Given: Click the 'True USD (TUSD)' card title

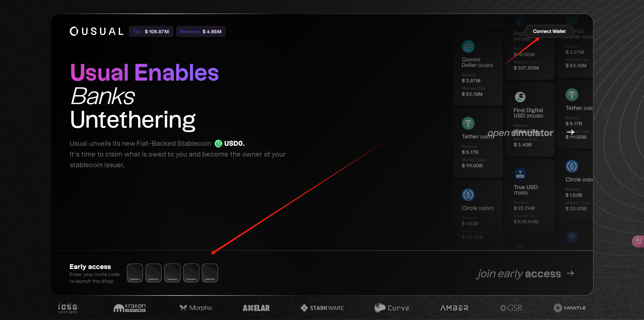Looking at the screenshot, I should [x=526, y=190].
